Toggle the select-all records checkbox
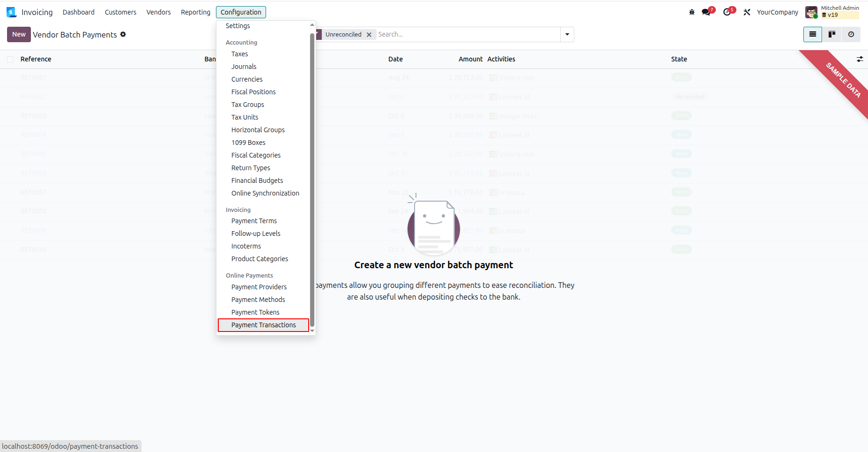Screen dimensions: 868x452 point(10,59)
